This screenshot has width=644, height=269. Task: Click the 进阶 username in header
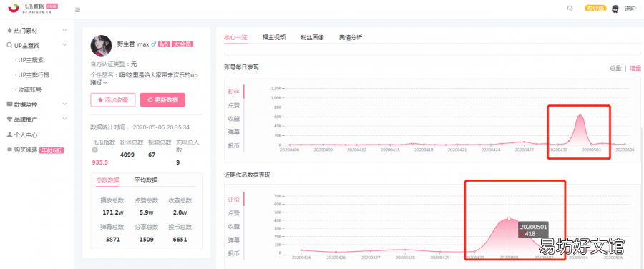630,9
